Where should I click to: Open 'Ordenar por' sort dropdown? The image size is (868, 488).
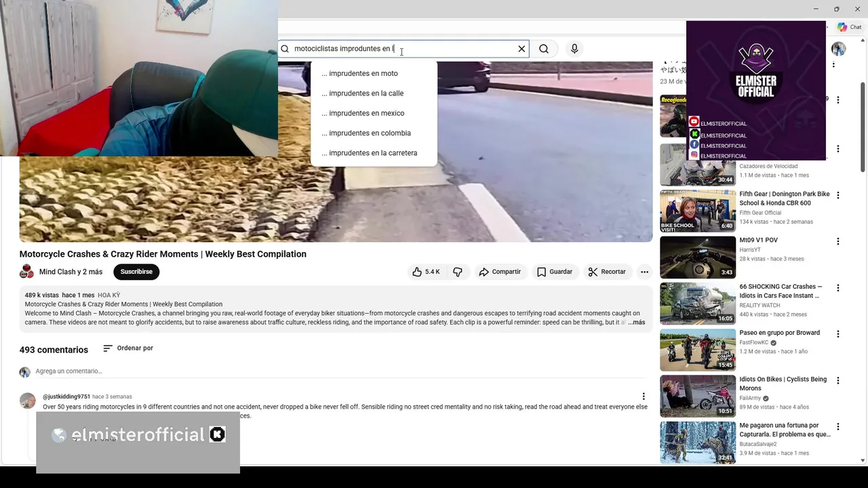128,348
